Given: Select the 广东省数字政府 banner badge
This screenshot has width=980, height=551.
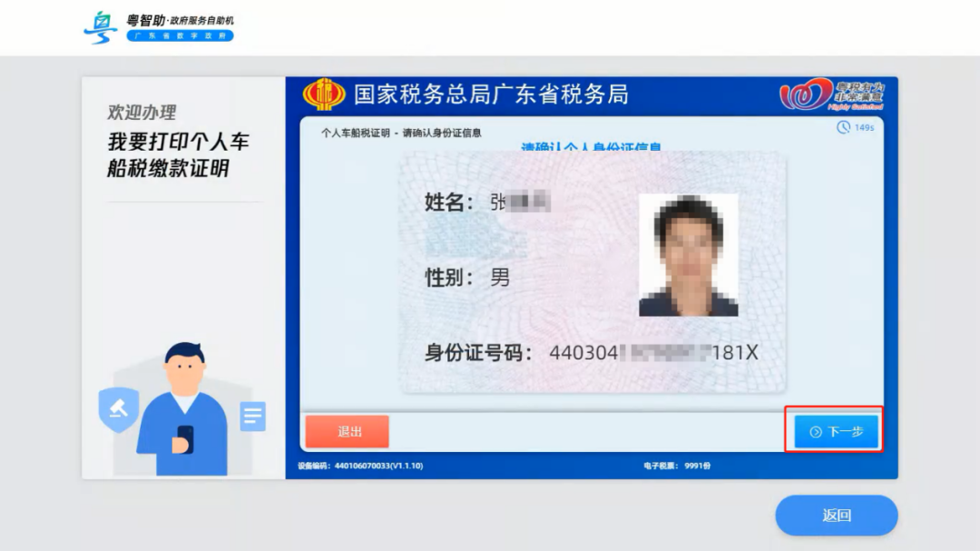Looking at the screenshot, I should point(180,34).
